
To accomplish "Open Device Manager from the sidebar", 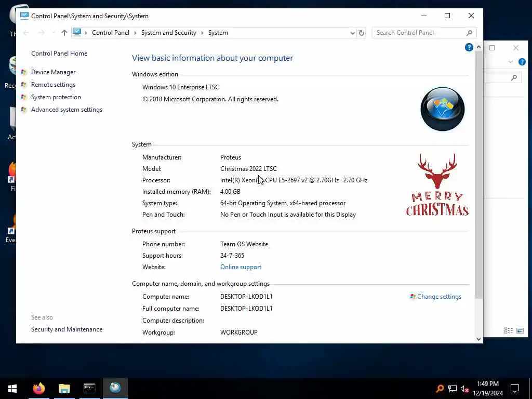I will pos(54,72).
